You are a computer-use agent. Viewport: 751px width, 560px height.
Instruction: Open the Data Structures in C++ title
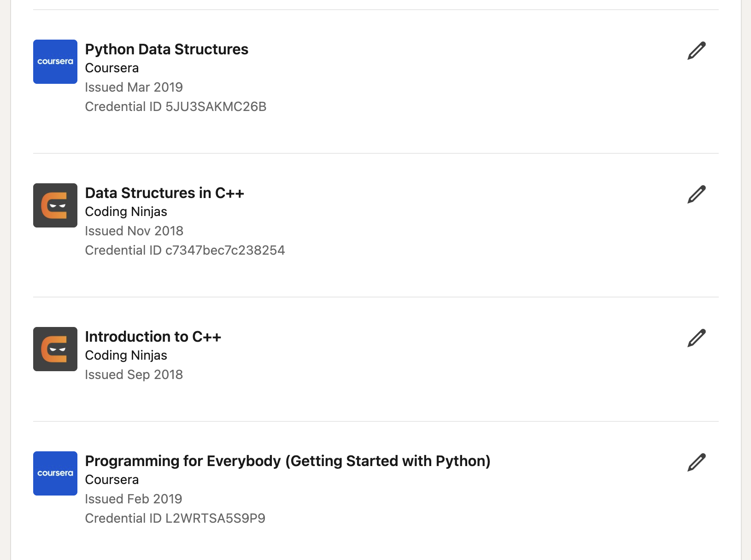click(x=164, y=193)
